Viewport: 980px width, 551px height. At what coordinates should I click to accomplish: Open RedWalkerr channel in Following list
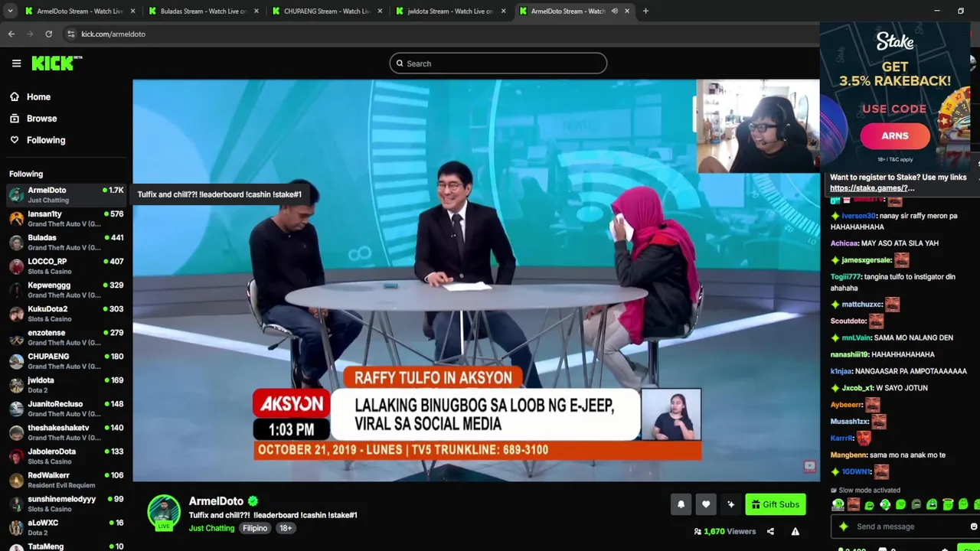point(67,480)
